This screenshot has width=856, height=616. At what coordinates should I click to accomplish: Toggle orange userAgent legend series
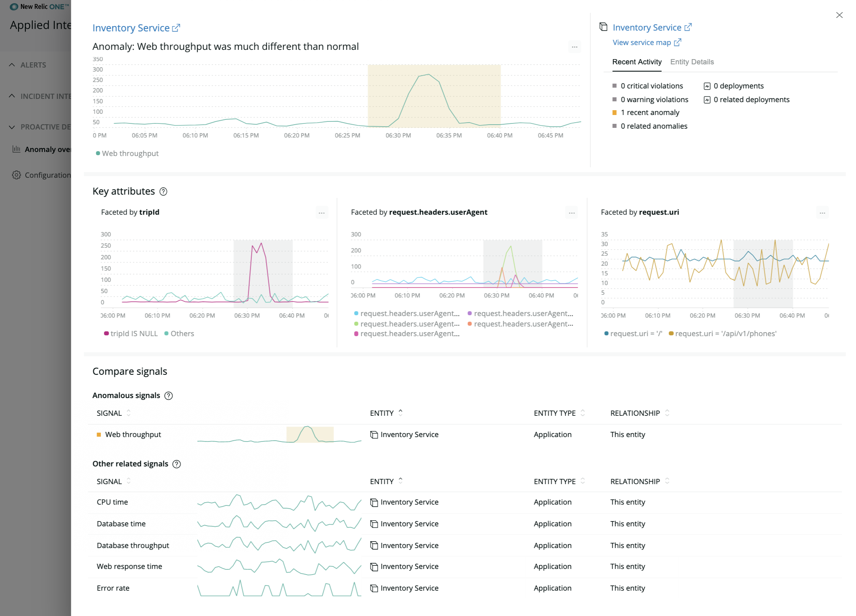pyautogui.click(x=521, y=324)
